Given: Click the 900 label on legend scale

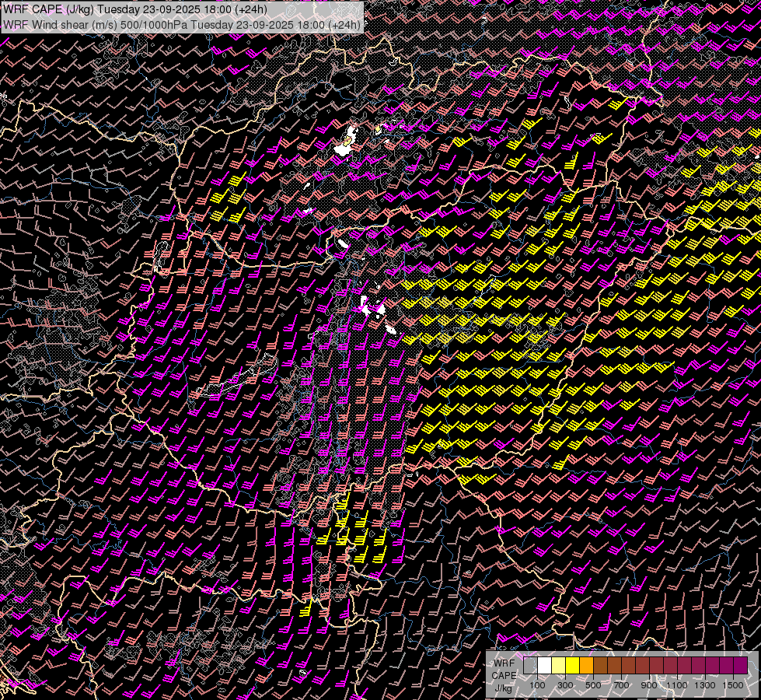Looking at the screenshot, I should pyautogui.click(x=649, y=685).
